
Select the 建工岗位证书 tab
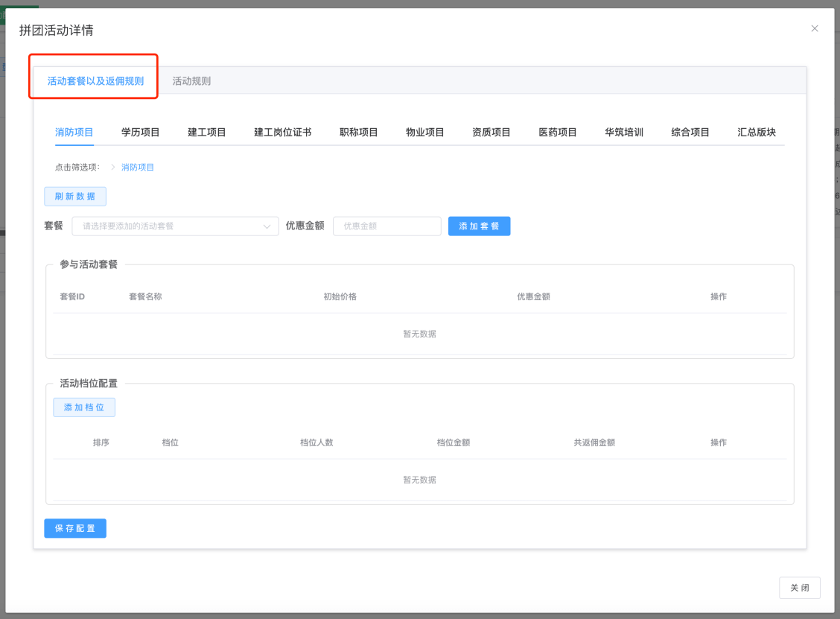(x=282, y=133)
